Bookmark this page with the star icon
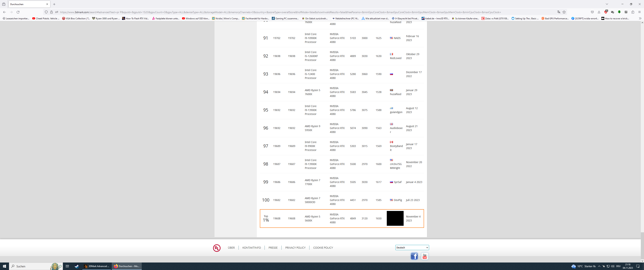Image resolution: width=644 pixels, height=270 pixels. click(x=564, y=12)
